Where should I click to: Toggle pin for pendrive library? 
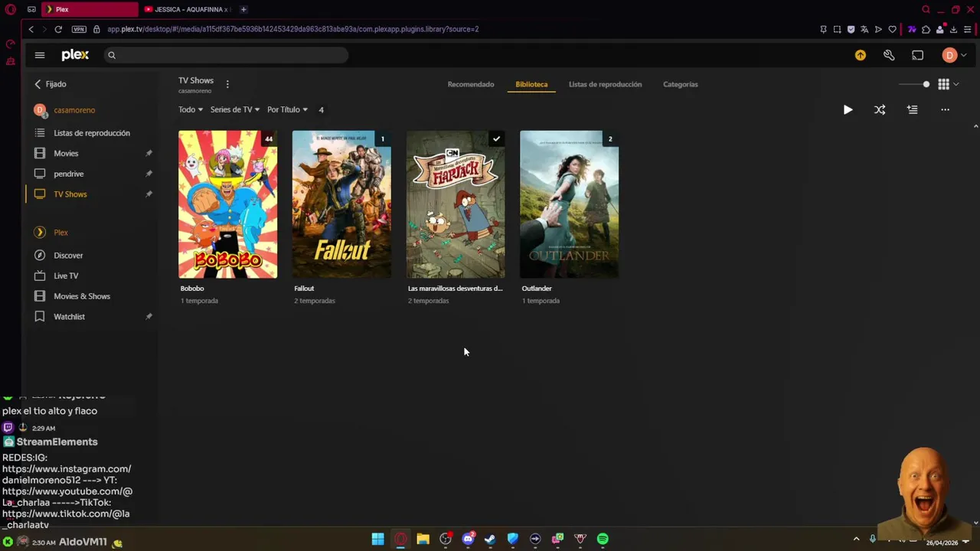pos(149,174)
